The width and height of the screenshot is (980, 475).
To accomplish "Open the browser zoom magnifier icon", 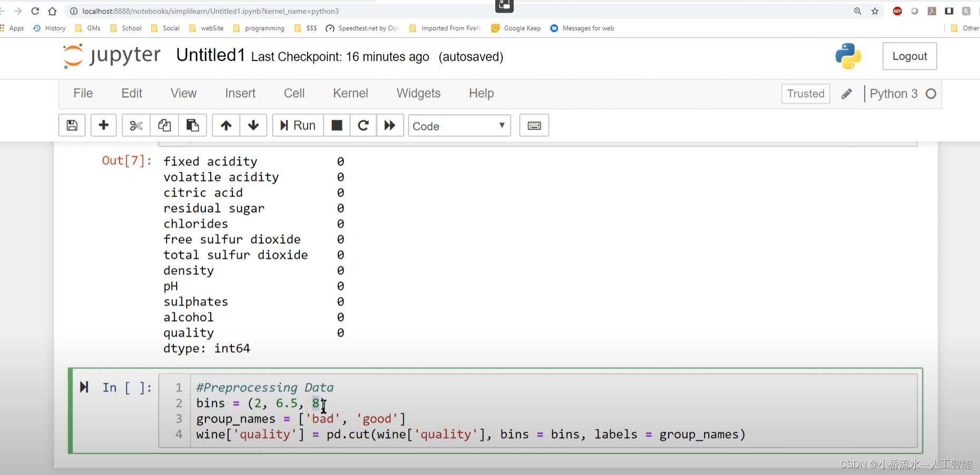I will (858, 11).
